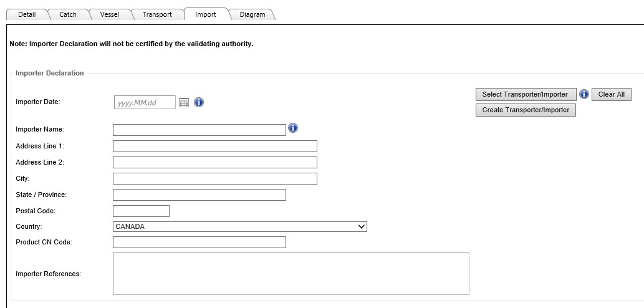Click the Clear All button

coord(611,94)
